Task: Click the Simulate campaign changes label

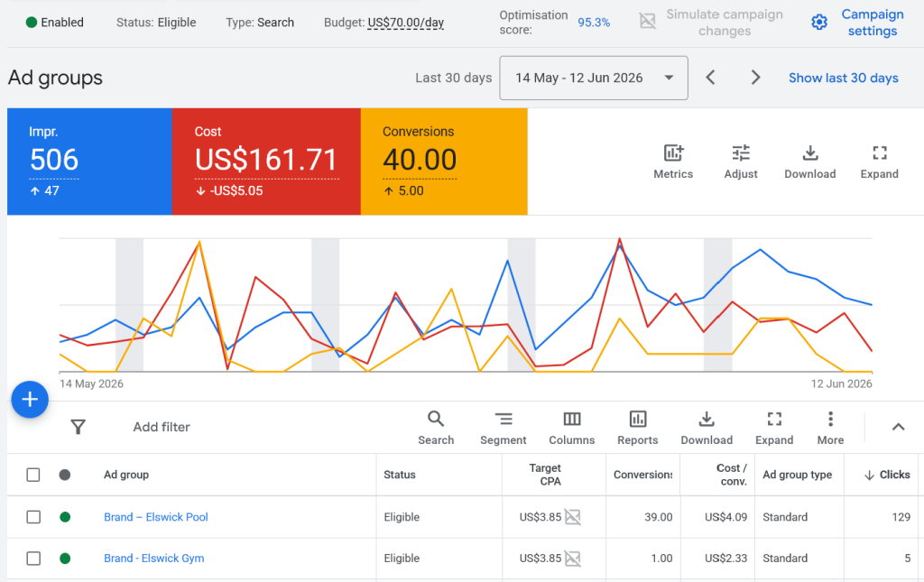Action: tap(725, 23)
